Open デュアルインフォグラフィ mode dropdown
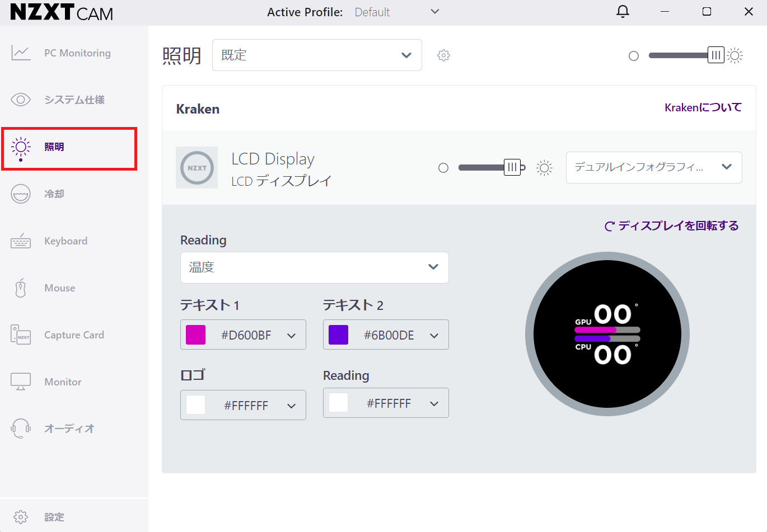 tap(654, 167)
